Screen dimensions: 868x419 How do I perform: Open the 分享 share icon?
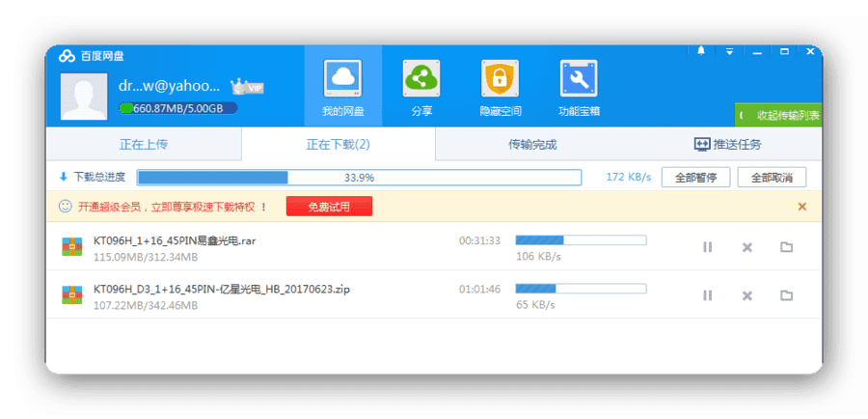pyautogui.click(x=421, y=79)
